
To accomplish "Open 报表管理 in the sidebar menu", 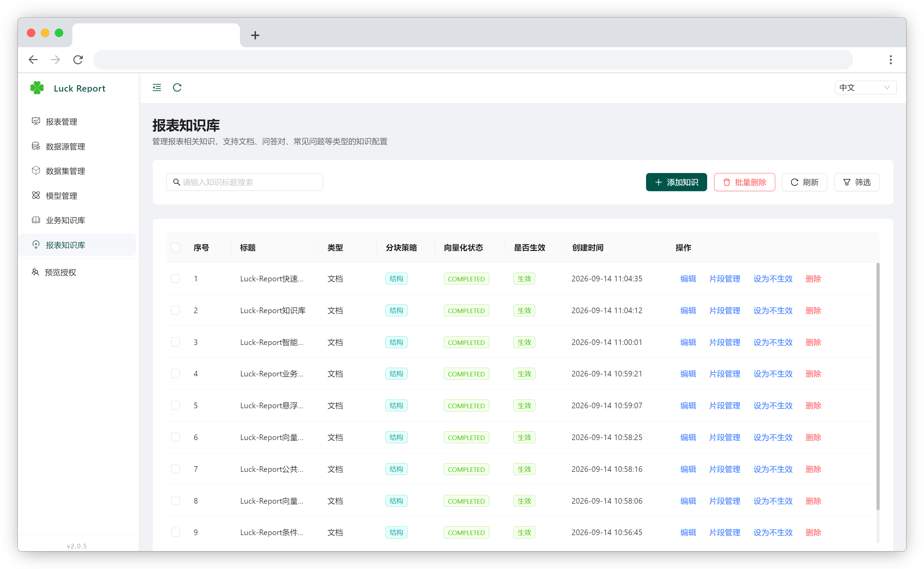I will click(x=77, y=122).
